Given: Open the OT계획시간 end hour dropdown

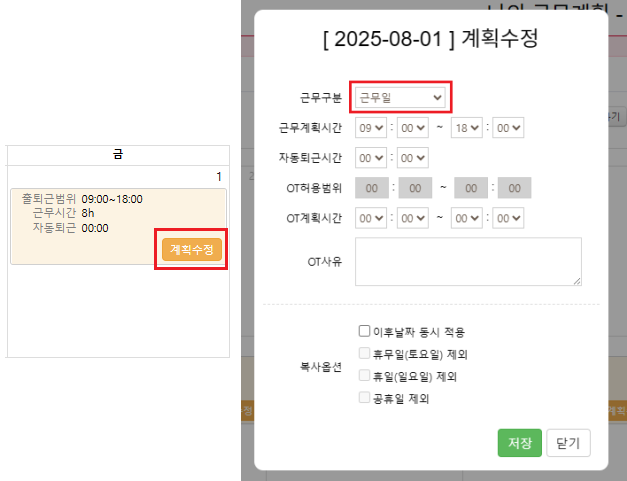Looking at the screenshot, I should tap(467, 218).
